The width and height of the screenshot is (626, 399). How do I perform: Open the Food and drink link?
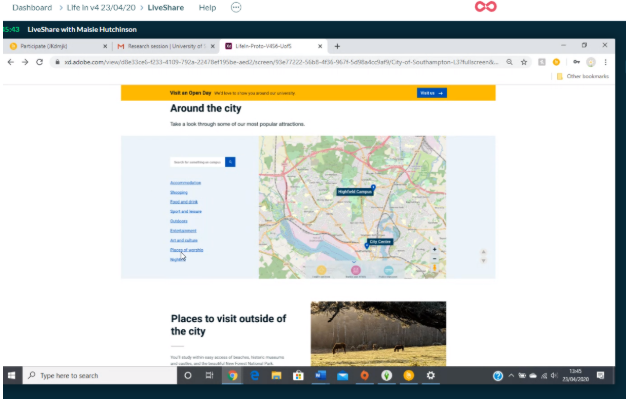tap(184, 202)
